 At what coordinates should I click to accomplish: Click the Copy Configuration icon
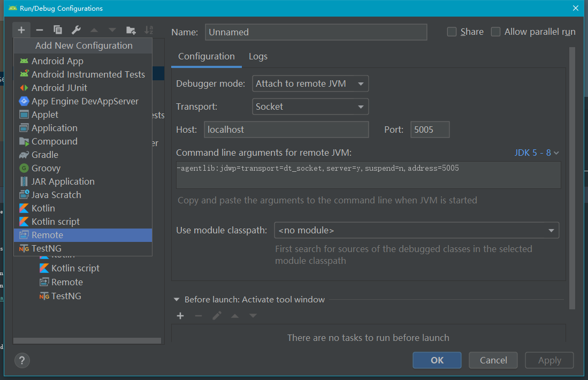point(58,30)
